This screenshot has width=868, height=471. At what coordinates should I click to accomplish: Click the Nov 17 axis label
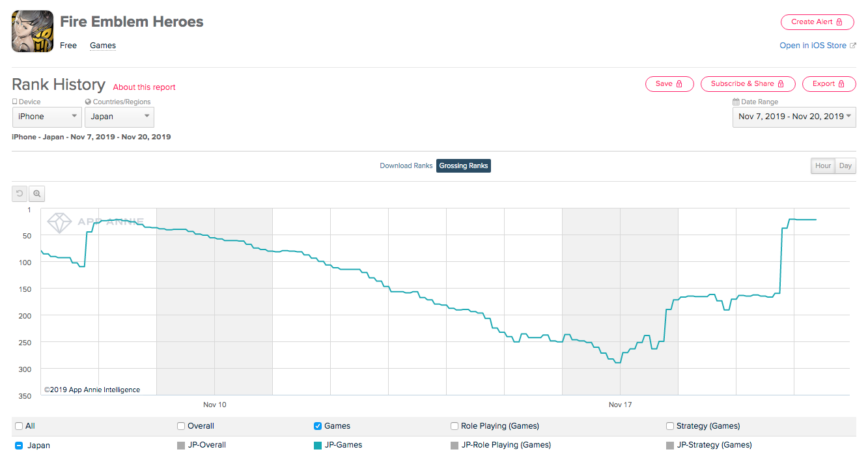pos(621,405)
